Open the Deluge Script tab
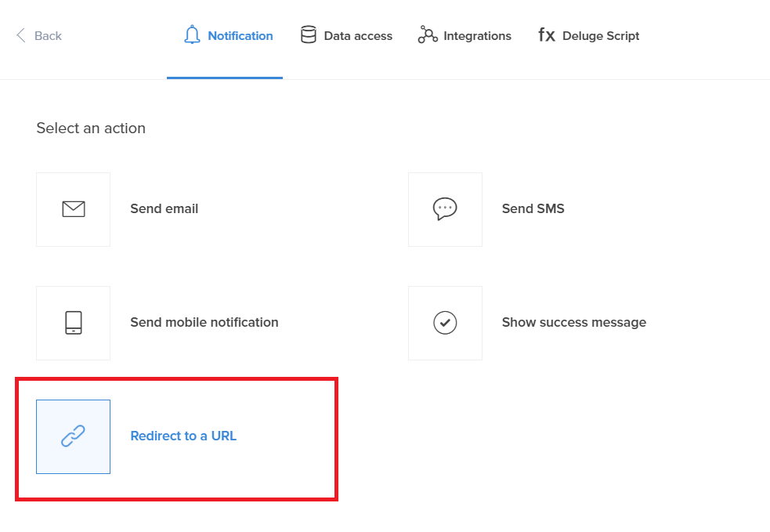The width and height of the screenshot is (770, 532). pyautogui.click(x=601, y=36)
